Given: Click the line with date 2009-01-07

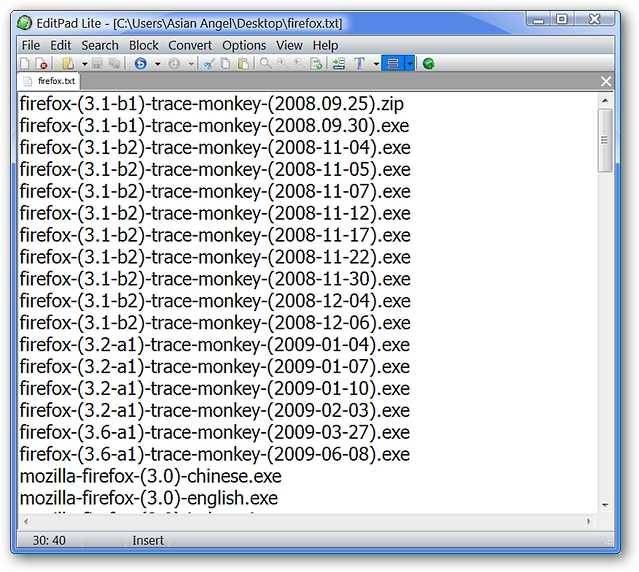Looking at the screenshot, I should [x=214, y=367].
